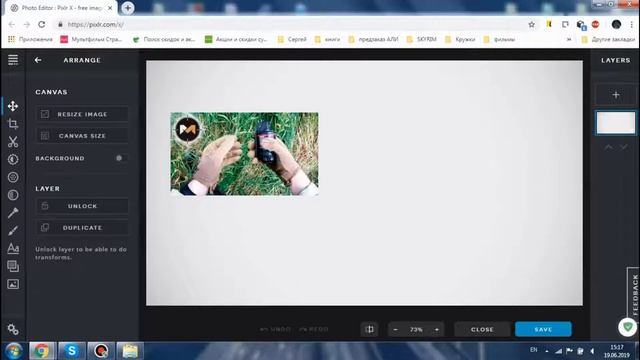Duplicate the current layer
Viewport: 640px width, 360px height.
[x=82, y=228]
